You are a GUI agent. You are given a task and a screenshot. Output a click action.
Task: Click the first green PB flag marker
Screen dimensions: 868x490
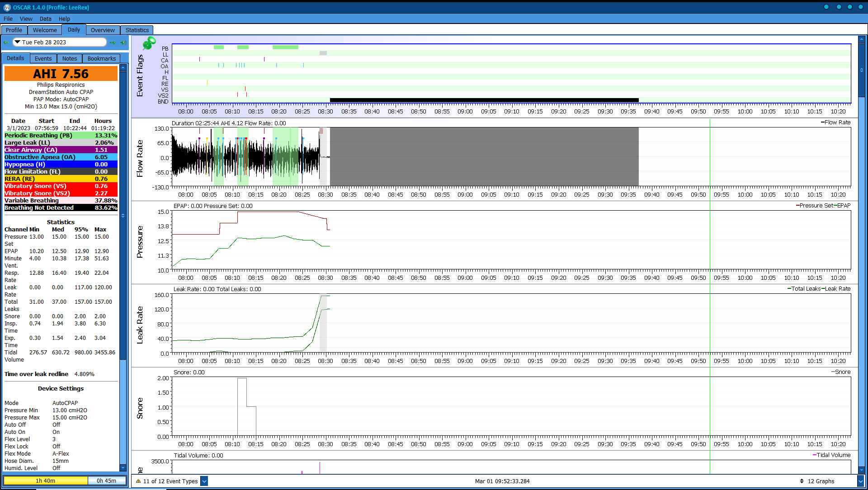219,47
